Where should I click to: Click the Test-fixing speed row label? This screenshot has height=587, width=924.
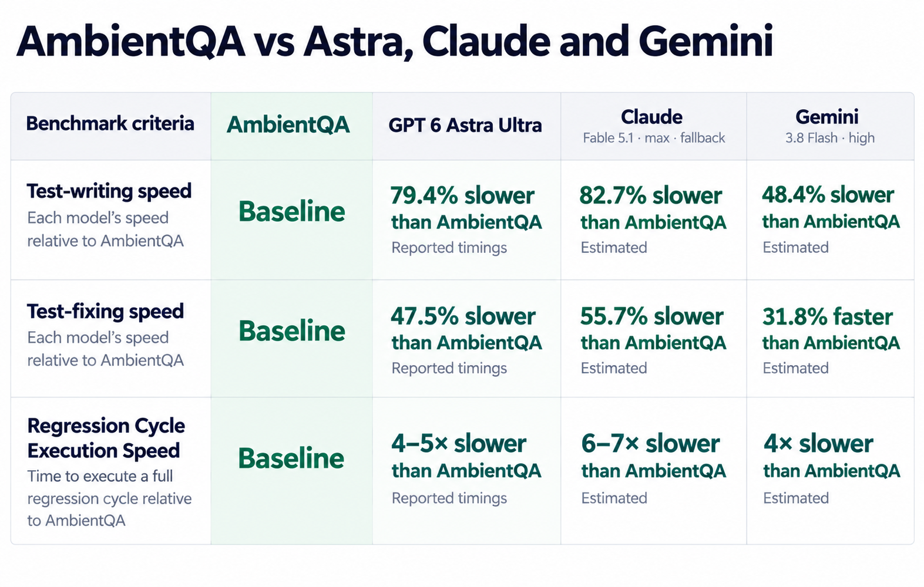(105, 311)
